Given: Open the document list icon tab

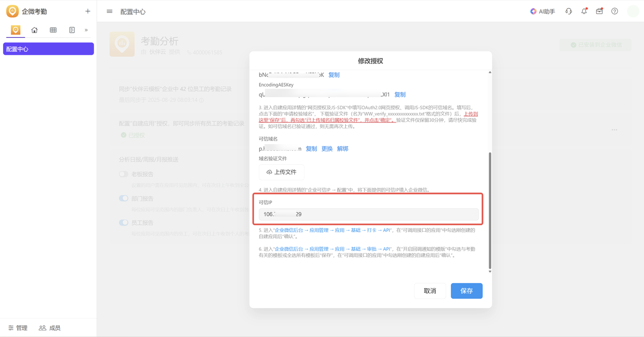Looking at the screenshot, I should coord(72,30).
